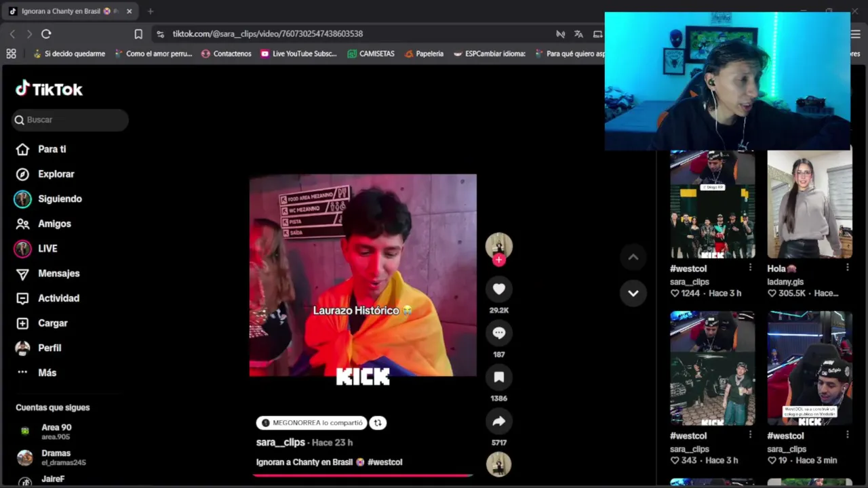Click the browser back arrow

[x=12, y=34]
